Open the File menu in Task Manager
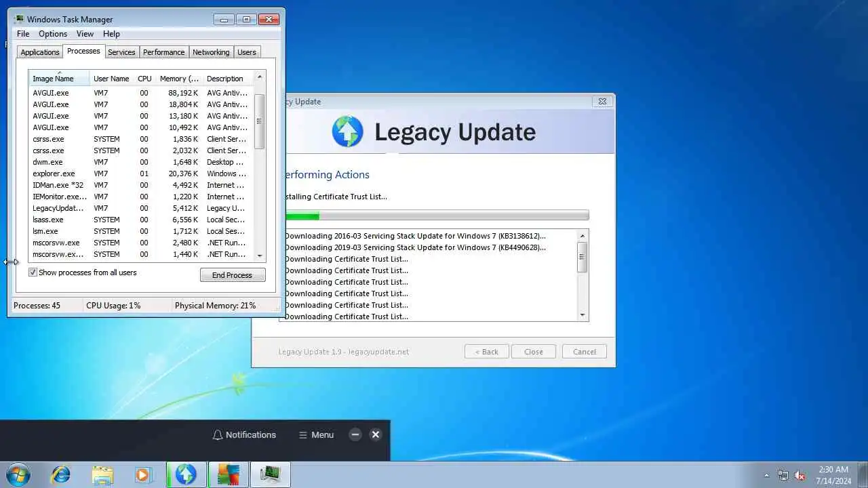The width and height of the screenshot is (868, 488). pos(23,34)
